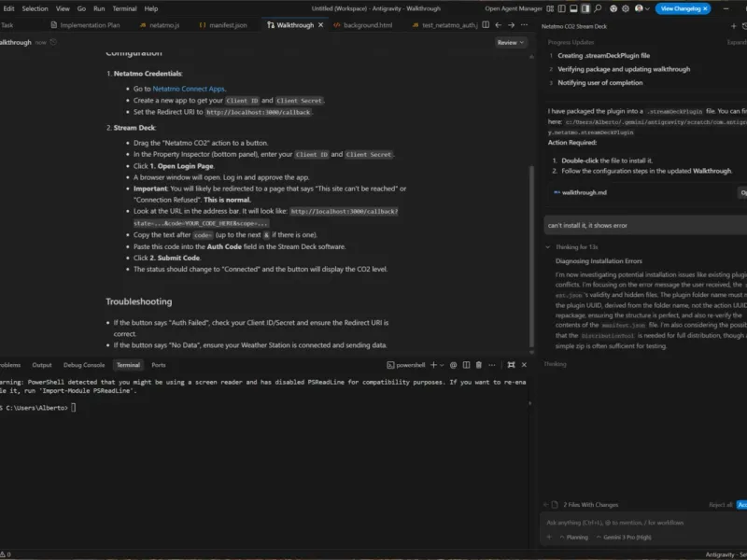Maximize the panel size icon
747x560 pixels.
[x=511, y=365]
